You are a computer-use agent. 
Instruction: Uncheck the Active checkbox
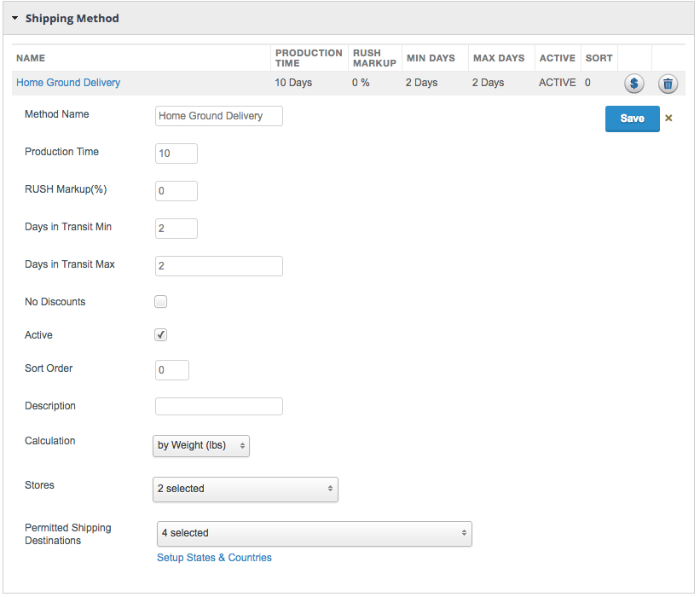pyautogui.click(x=161, y=335)
